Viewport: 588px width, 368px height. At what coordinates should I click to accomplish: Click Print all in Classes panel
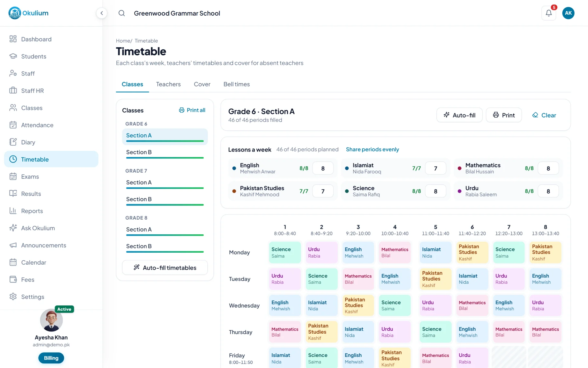pyautogui.click(x=192, y=110)
